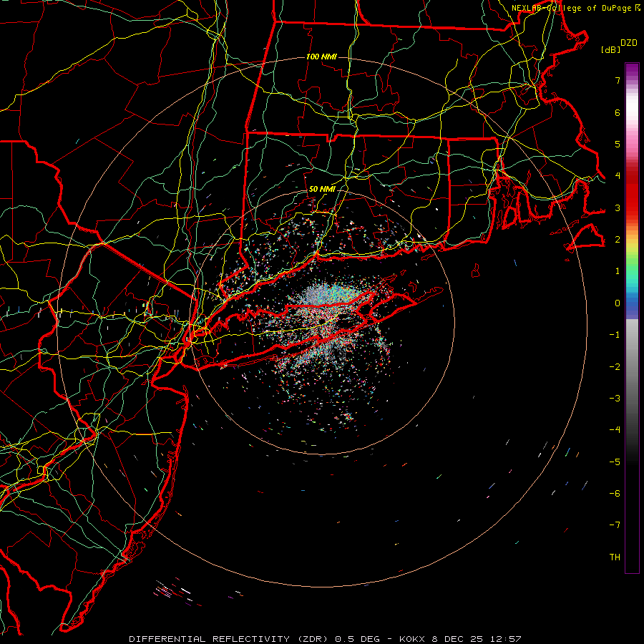Select the 3 dB value on the scale
This screenshot has width=644, height=644.
618,208
